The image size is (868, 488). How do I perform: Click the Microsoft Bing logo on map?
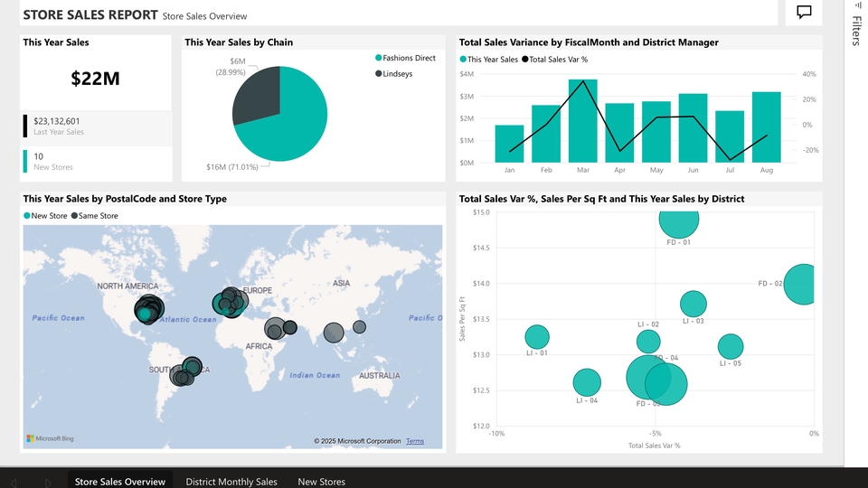[x=50, y=438]
